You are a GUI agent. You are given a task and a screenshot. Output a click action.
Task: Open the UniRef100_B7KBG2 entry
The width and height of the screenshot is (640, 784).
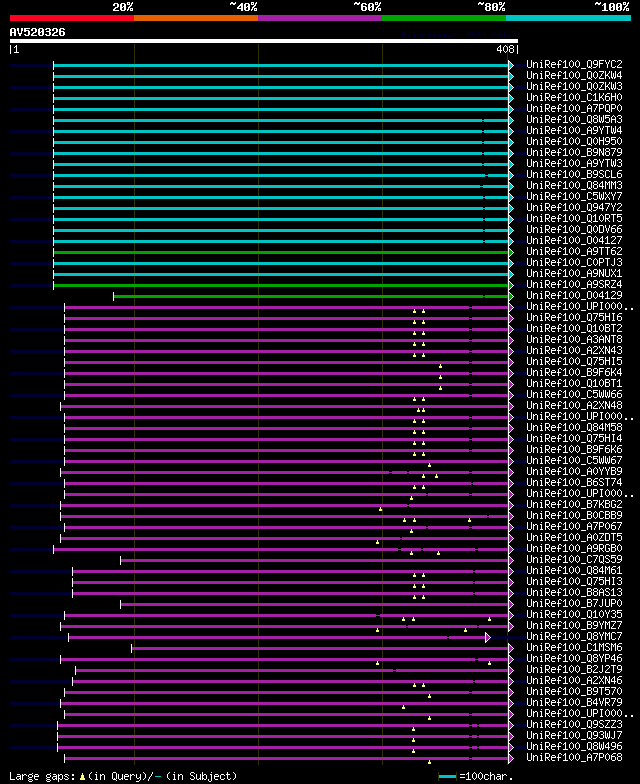coord(574,504)
